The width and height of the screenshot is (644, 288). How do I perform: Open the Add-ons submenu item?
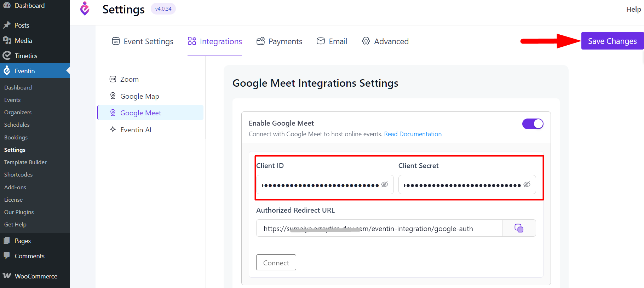click(15, 187)
